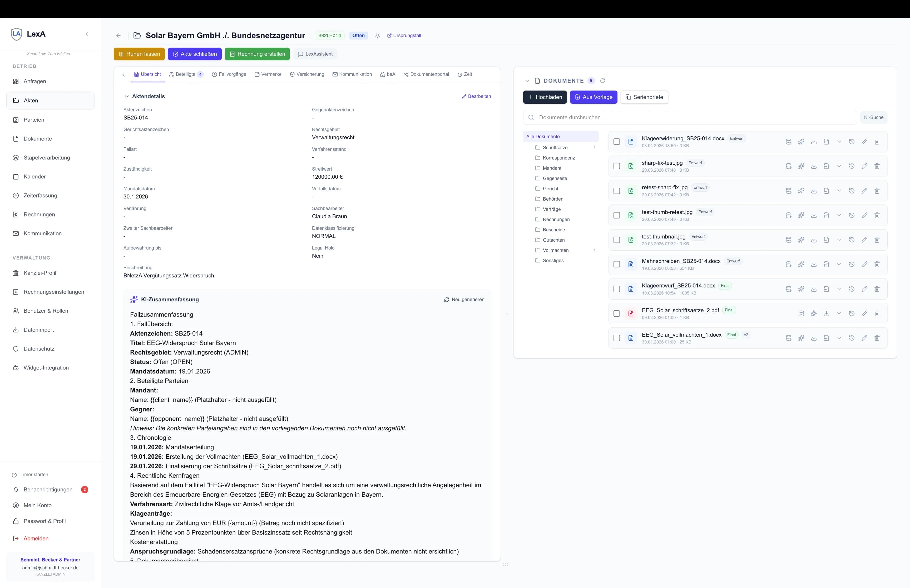The height and width of the screenshot is (588, 910).
Task: Collapse the Dokumente panel chevron
Action: 527,81
